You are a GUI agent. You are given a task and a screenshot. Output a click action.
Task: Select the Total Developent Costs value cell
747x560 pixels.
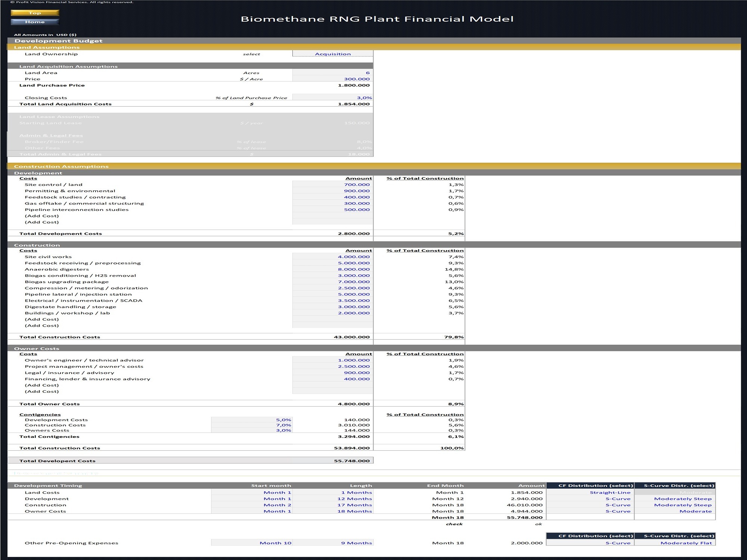point(333,461)
